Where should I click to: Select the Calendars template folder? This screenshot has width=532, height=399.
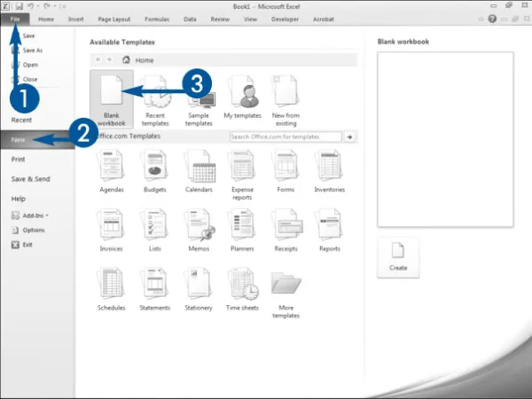199,170
